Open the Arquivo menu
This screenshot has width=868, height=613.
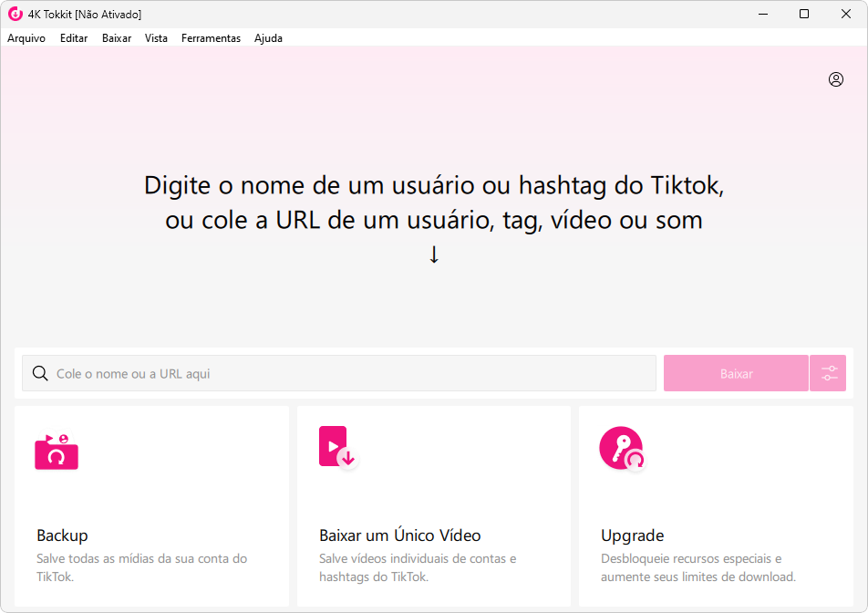click(26, 38)
